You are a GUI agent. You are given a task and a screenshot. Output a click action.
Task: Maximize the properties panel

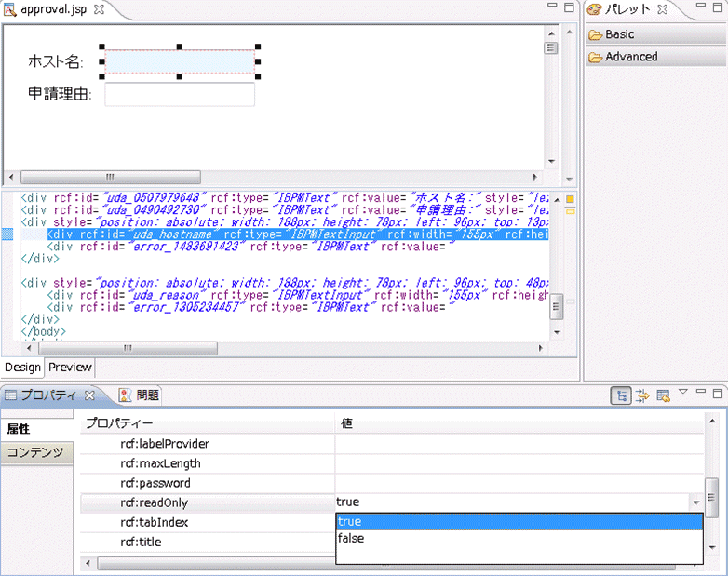(718, 393)
